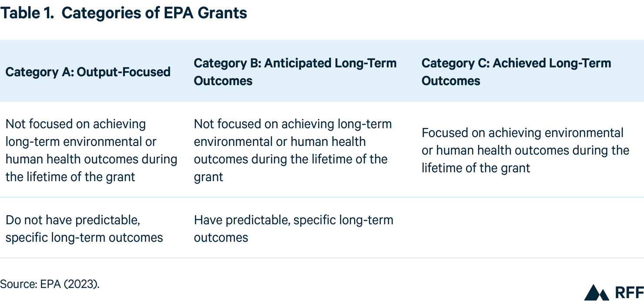
Task: Click the word 'Table 1.' in title
Action: [26, 13]
